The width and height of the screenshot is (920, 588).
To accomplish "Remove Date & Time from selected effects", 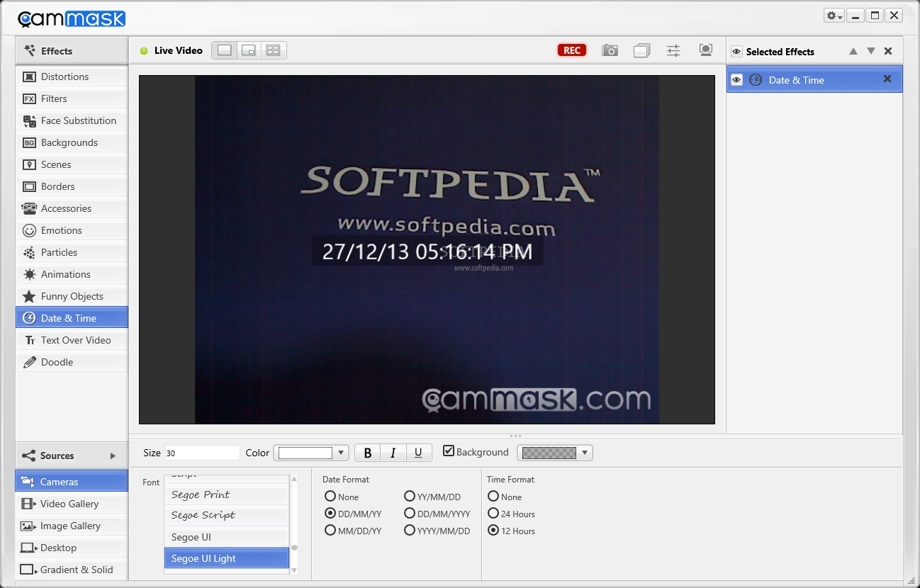I will [x=887, y=79].
